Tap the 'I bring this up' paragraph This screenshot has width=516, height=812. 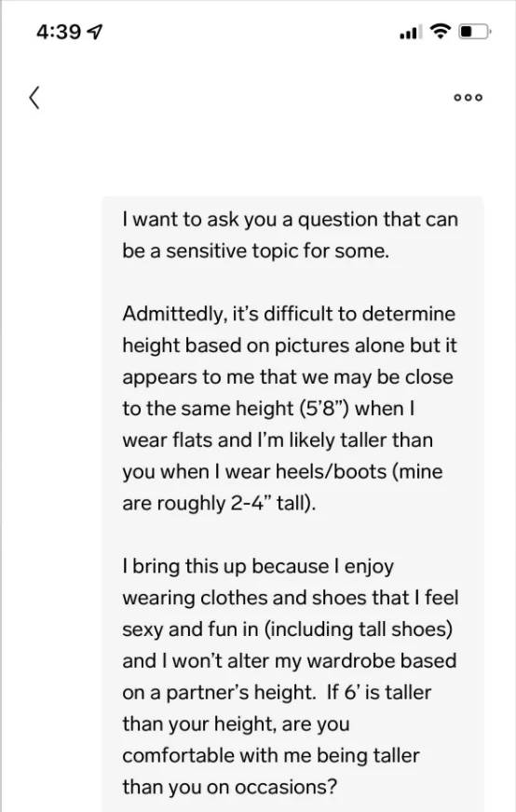pyautogui.click(x=290, y=676)
